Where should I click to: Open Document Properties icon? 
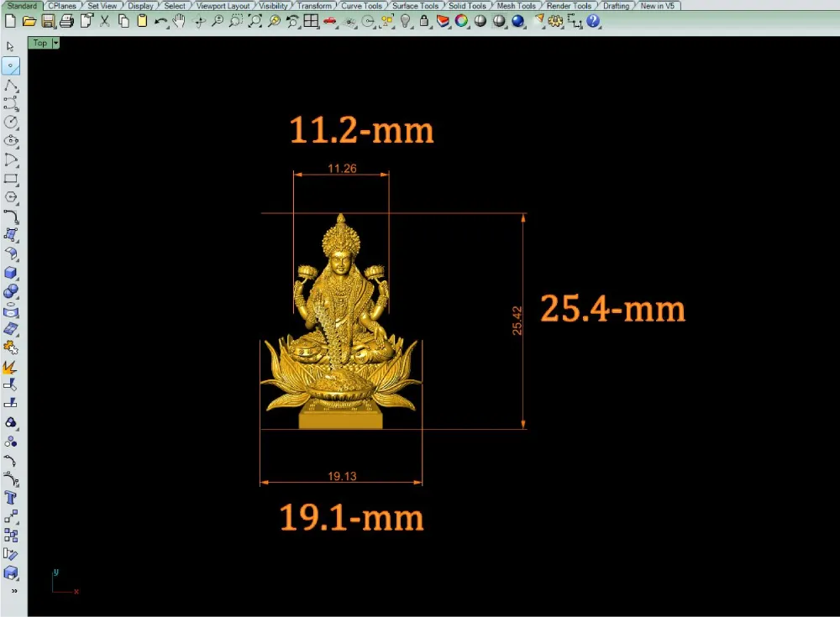tap(87, 22)
